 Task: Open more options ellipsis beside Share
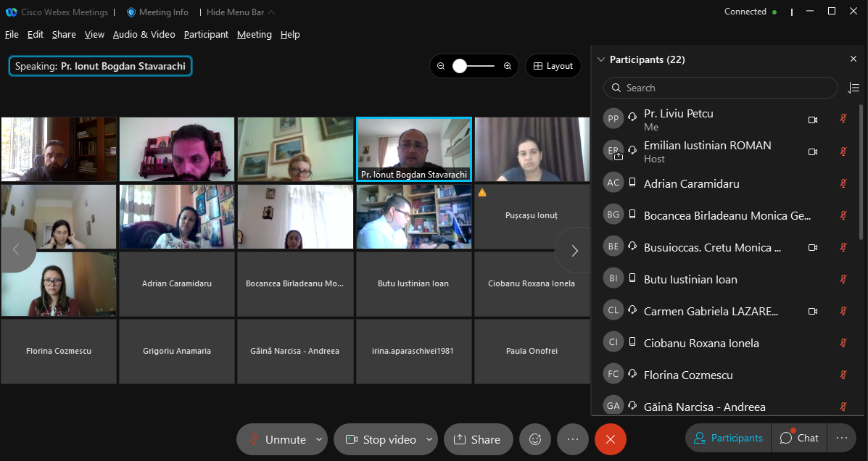[x=572, y=439]
